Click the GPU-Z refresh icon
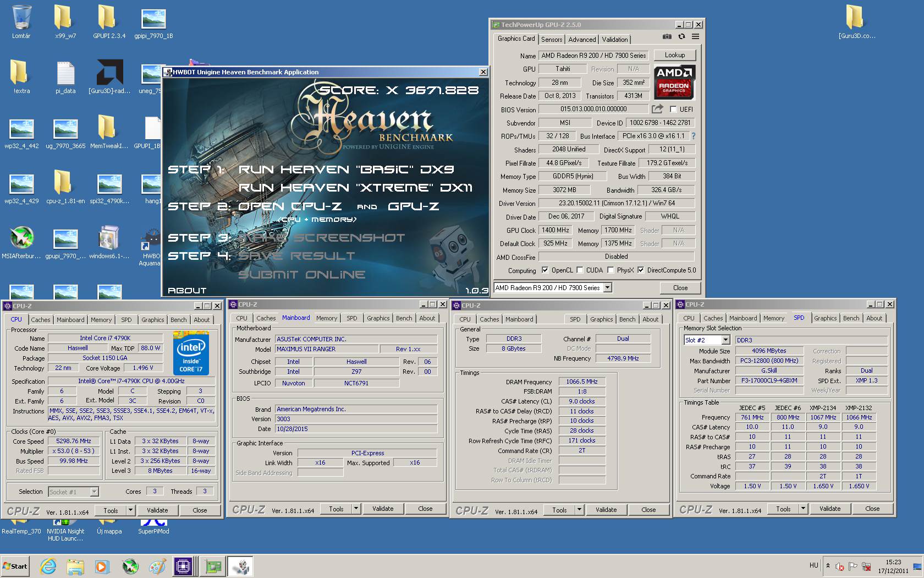The width and height of the screenshot is (924, 578). point(681,36)
